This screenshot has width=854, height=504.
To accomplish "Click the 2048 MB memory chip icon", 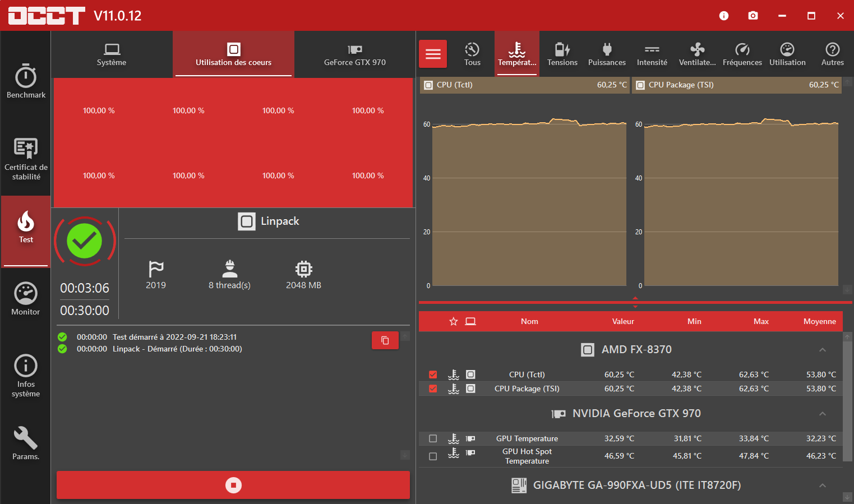I will (x=304, y=269).
